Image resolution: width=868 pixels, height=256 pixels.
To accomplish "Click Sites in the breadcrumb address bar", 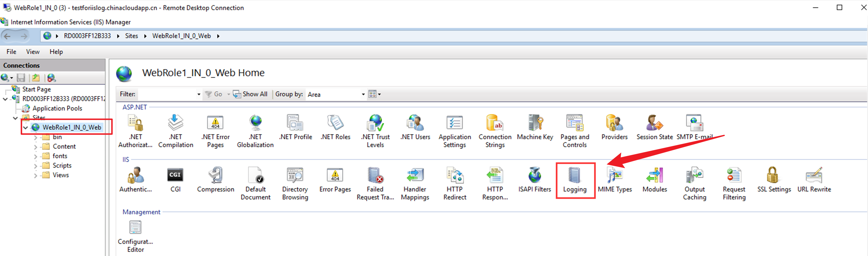I will [x=132, y=36].
